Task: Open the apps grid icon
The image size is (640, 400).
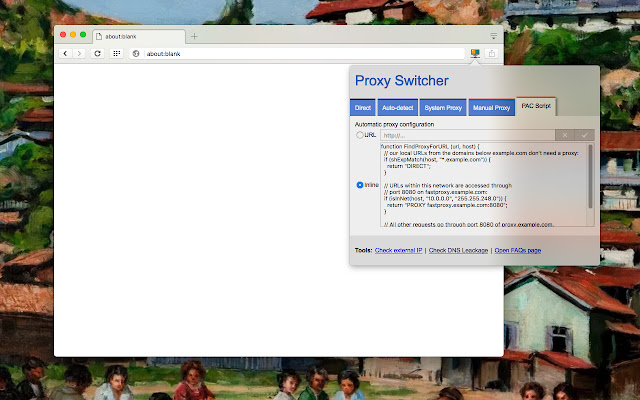Action: (117, 53)
